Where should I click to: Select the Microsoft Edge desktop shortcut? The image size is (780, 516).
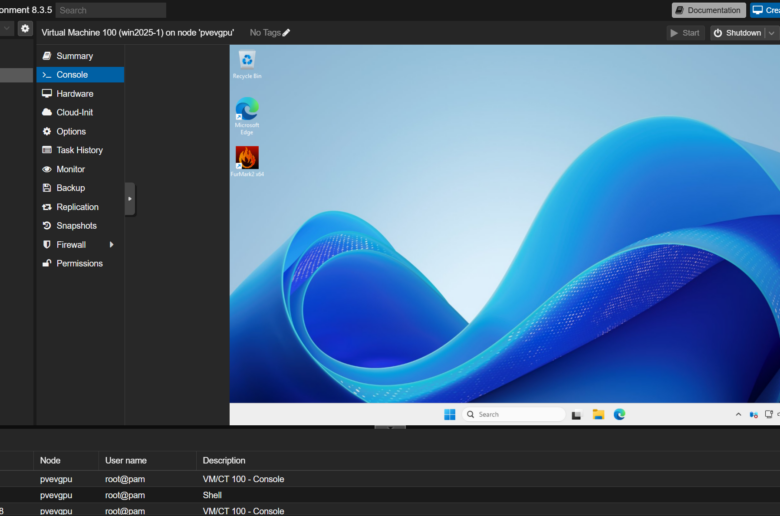click(x=247, y=116)
